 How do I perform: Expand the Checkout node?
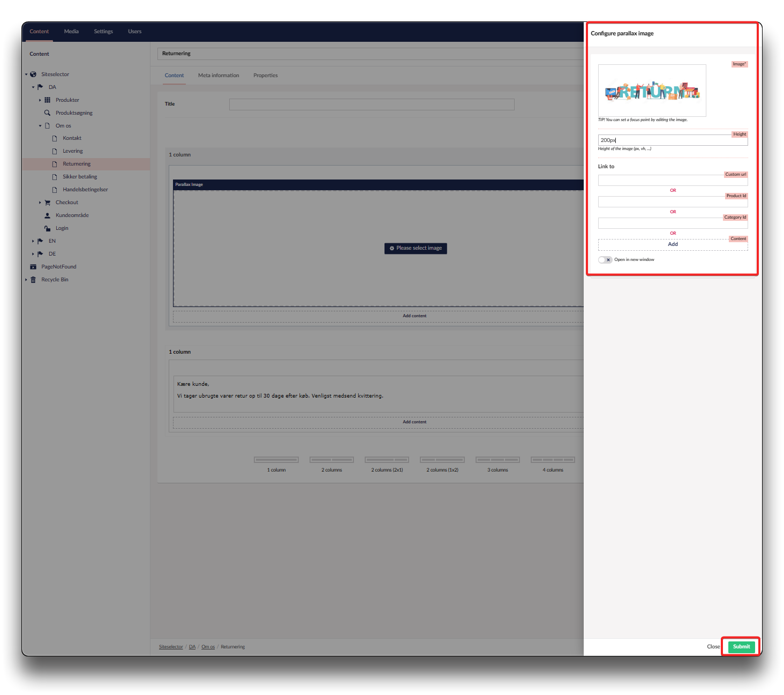coord(40,203)
